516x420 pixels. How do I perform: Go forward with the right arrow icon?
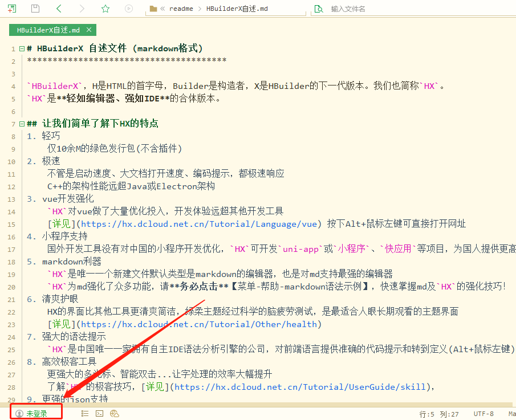click(x=82, y=9)
